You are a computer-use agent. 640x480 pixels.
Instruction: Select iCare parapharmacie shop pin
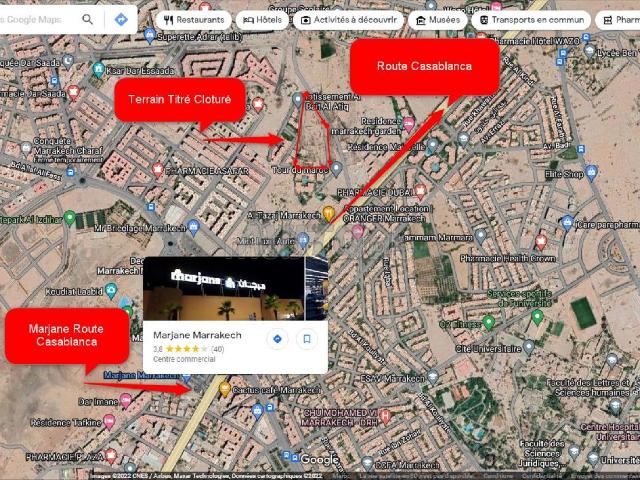tap(567, 222)
